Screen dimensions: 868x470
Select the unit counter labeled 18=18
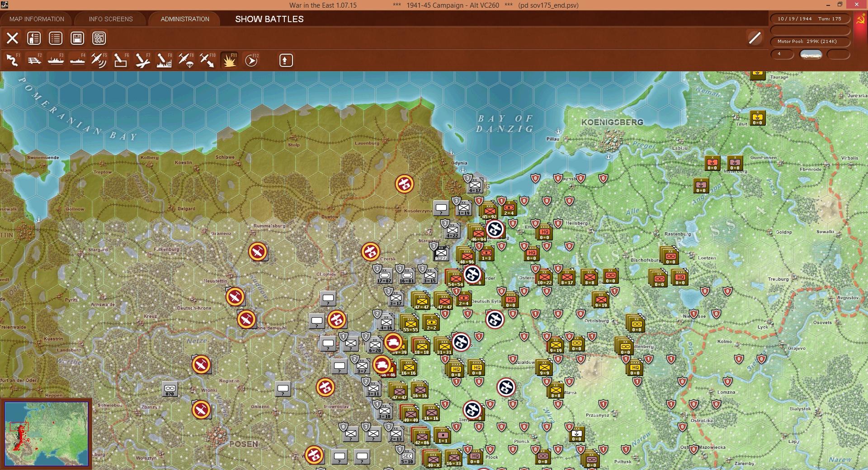tap(422, 347)
